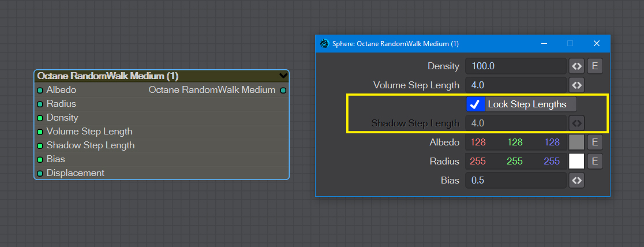Click the Octane RandomWalk Medium output socket
Viewport: 644px width, 247px height.
pos(283,91)
